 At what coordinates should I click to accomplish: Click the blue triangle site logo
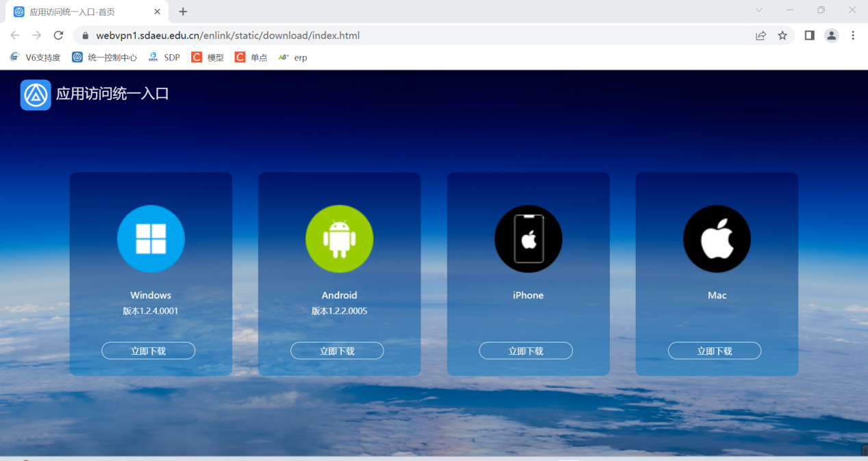(36, 95)
